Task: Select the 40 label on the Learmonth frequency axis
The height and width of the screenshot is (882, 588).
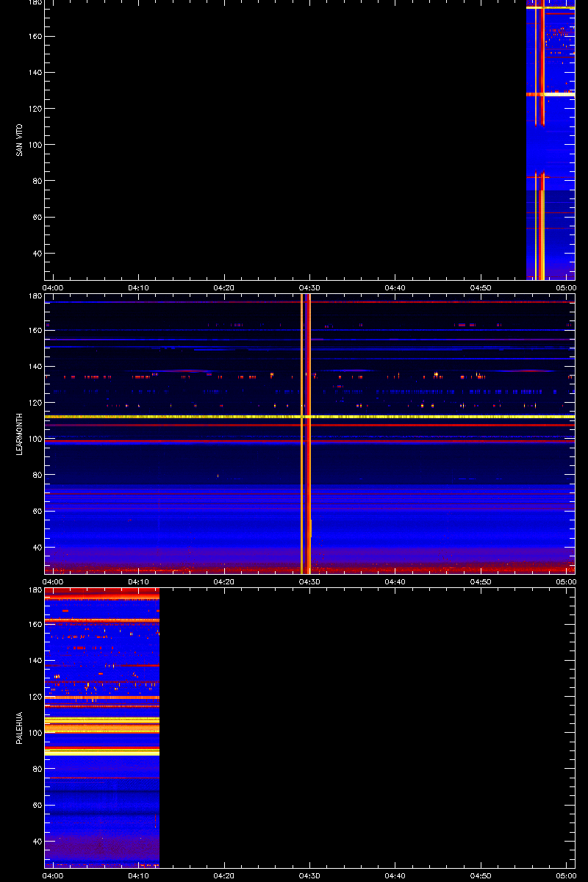Action: pos(37,548)
